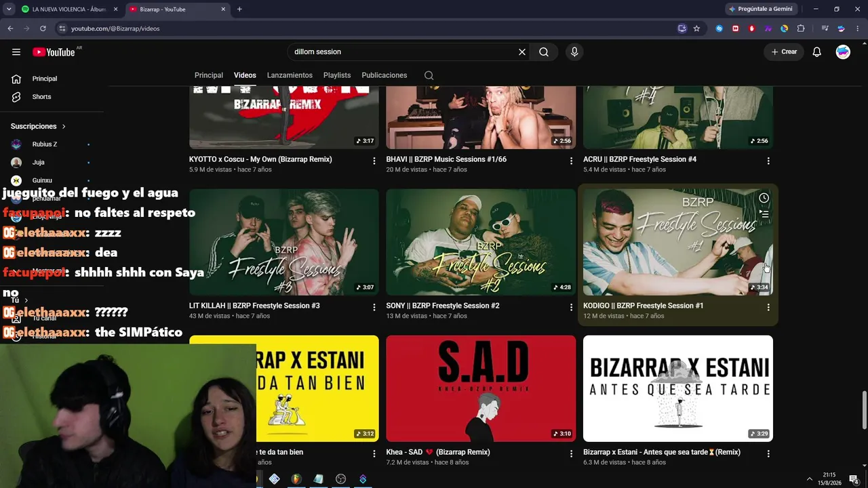Open the Chrome profile avatar
The height and width of the screenshot is (488, 868).
pos(841,28)
